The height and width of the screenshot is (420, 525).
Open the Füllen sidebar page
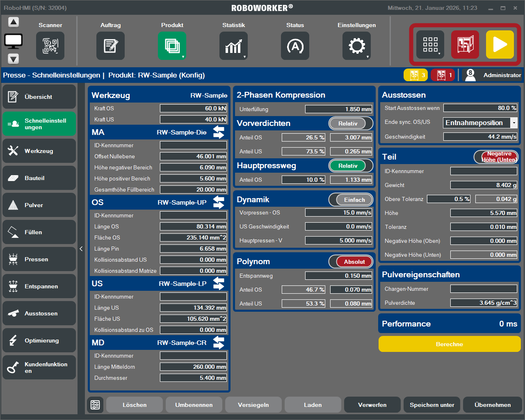click(39, 232)
